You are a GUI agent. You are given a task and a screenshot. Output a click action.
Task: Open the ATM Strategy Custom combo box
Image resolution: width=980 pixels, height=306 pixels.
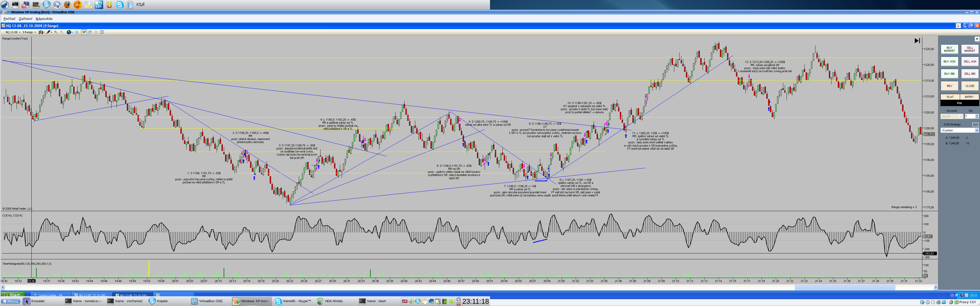point(976,130)
